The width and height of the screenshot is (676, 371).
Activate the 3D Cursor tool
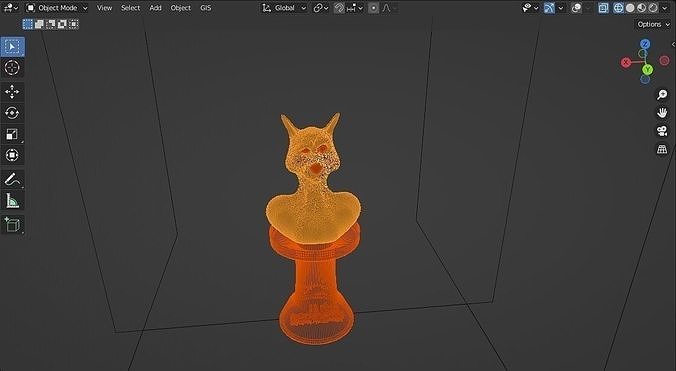[12, 68]
